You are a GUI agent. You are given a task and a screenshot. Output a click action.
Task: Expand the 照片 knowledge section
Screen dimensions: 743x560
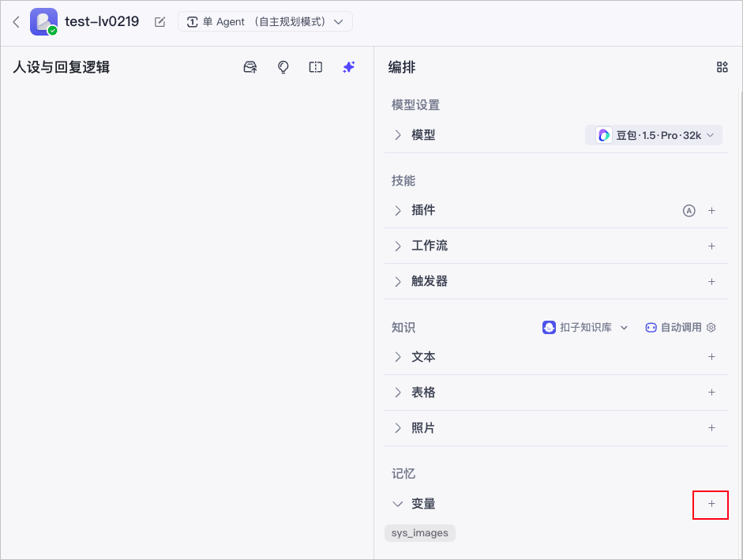(398, 428)
